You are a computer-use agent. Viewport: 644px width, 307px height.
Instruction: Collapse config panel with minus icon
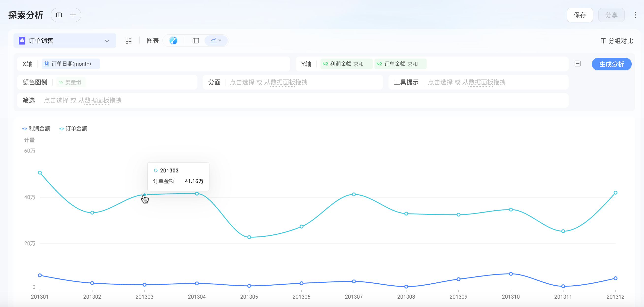[577, 64]
